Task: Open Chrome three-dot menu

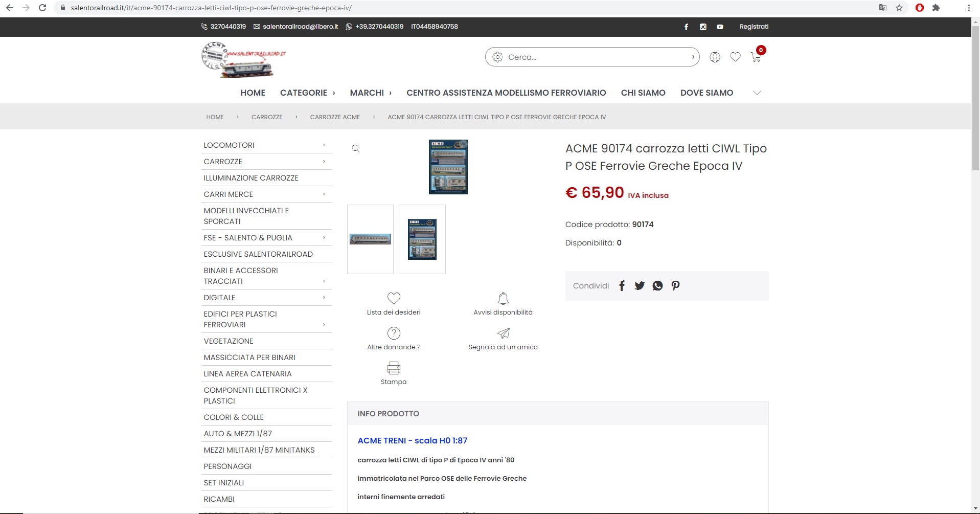Action: tap(969, 8)
